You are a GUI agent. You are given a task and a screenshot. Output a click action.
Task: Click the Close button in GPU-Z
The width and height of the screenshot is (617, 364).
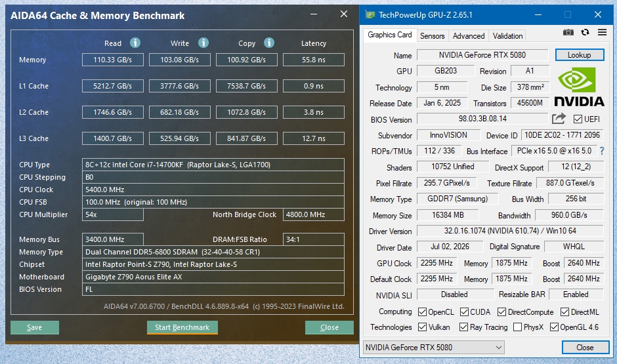tap(585, 348)
